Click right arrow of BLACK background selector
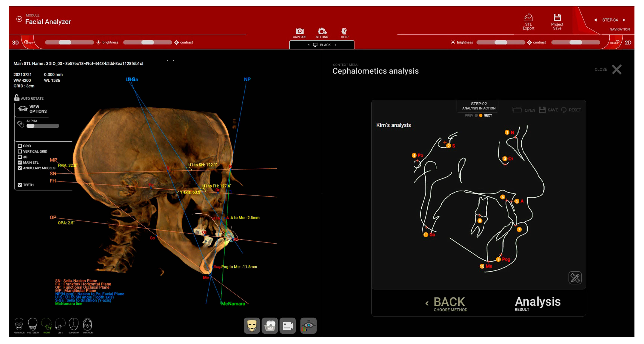This screenshot has width=644, height=344. tap(335, 45)
